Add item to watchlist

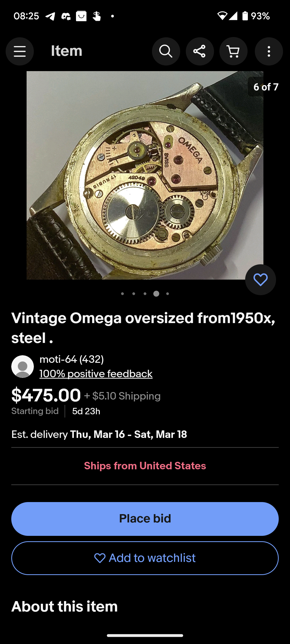145,558
